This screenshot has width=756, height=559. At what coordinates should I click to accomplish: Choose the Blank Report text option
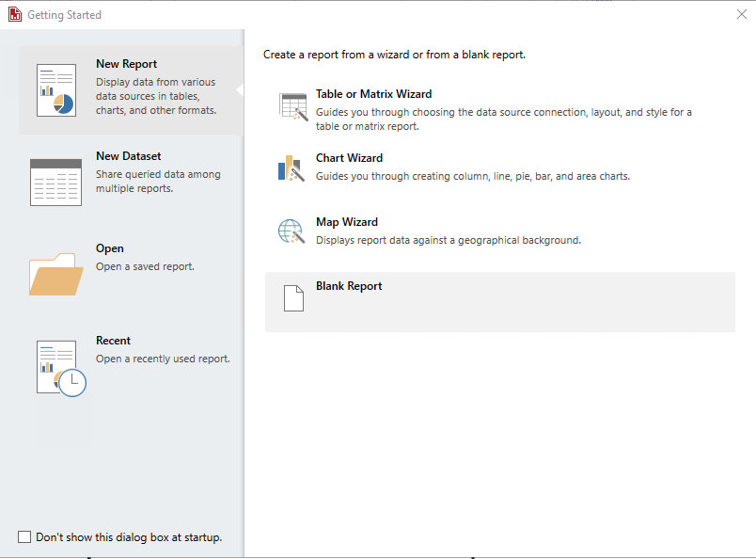tap(349, 286)
